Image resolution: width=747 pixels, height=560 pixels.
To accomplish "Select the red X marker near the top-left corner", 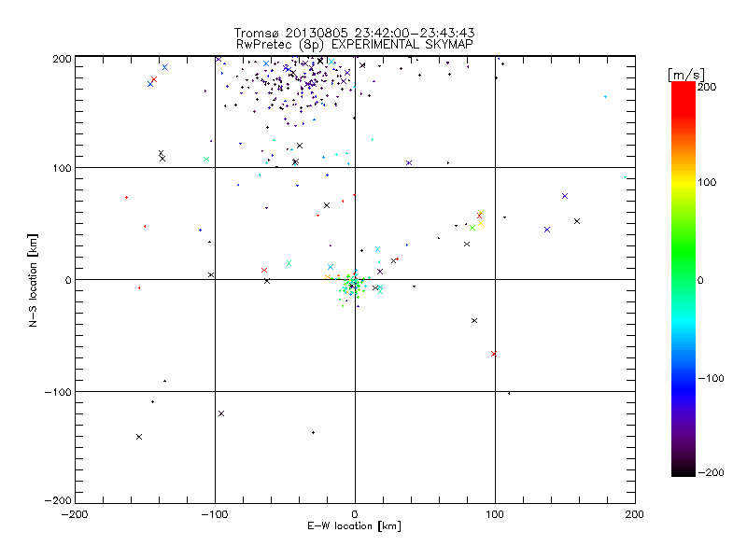I will 154,79.
